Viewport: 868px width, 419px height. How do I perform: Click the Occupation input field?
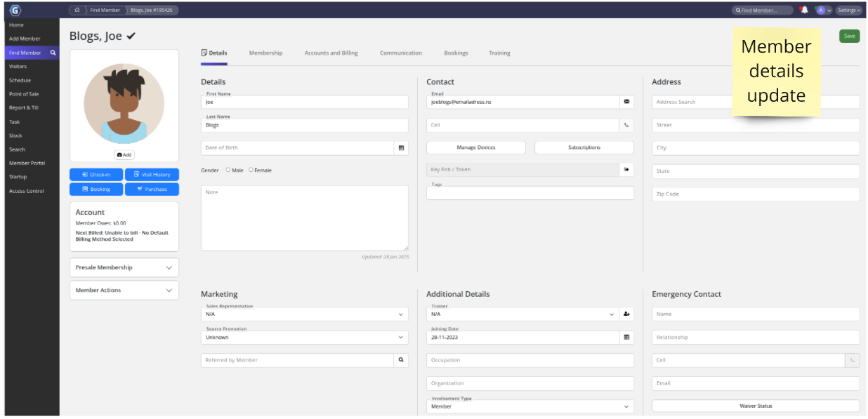530,360
